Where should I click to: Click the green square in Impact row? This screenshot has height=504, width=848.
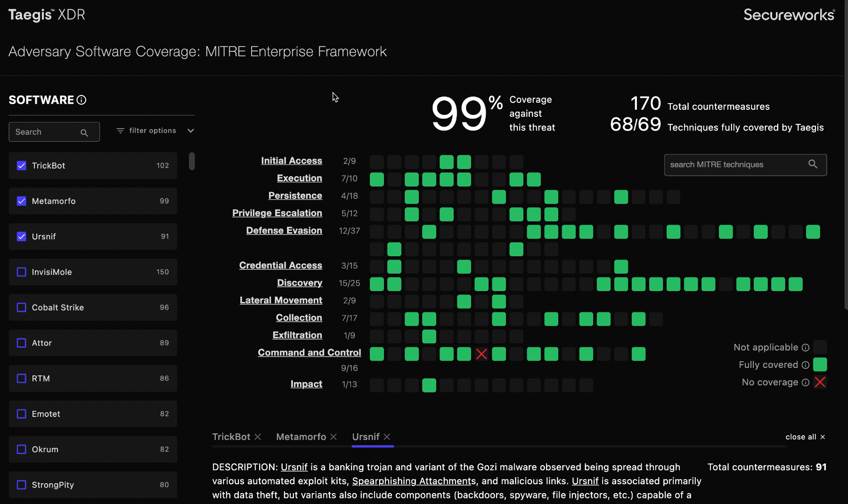pyautogui.click(x=429, y=385)
